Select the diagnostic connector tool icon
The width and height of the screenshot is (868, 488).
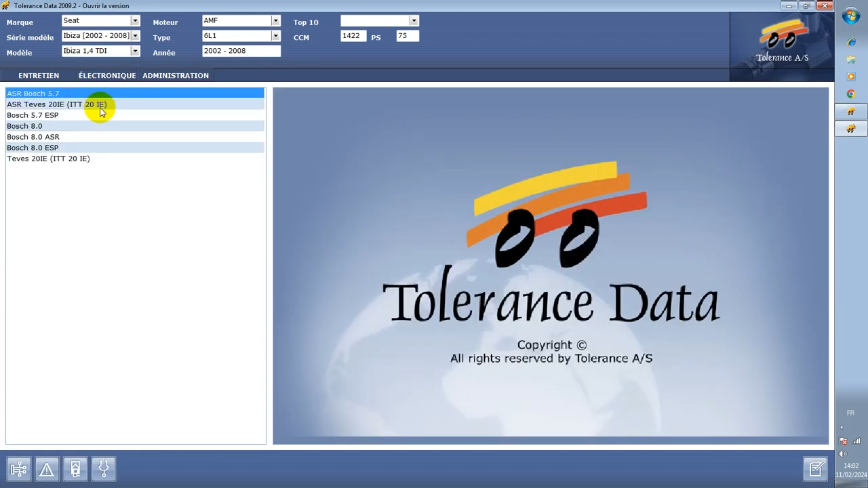pyautogui.click(x=103, y=468)
